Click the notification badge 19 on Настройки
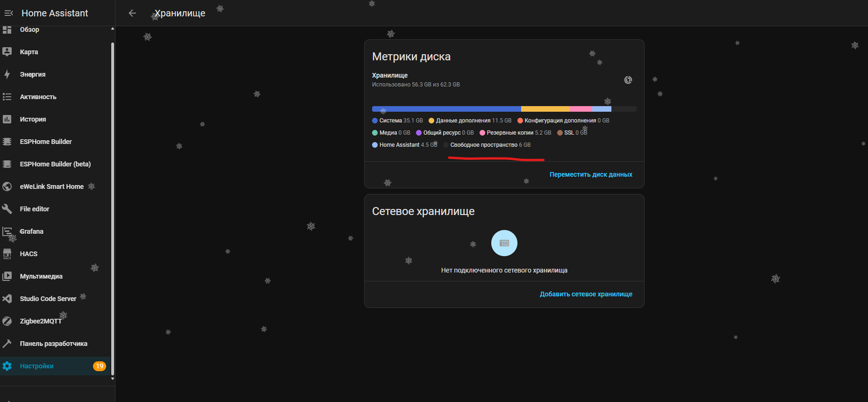Screen dimensions: 868x402 click(x=99, y=366)
